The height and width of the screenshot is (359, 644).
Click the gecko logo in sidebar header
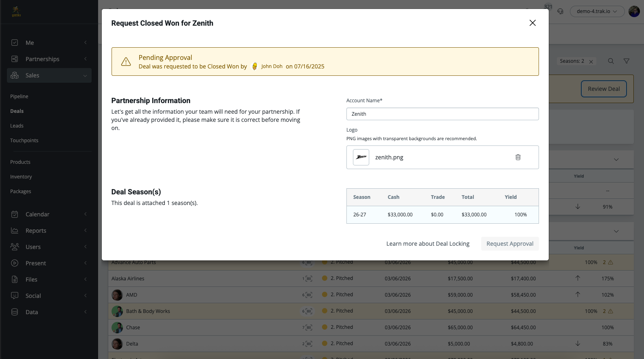tap(16, 11)
